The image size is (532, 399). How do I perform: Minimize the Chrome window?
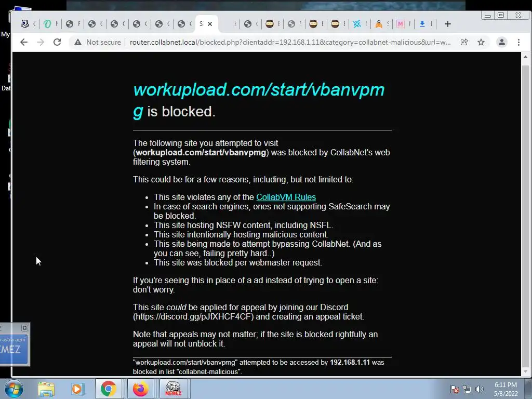[x=488, y=15]
